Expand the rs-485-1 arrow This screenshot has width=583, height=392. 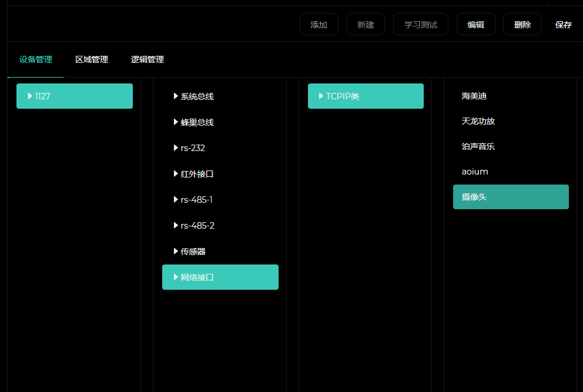tap(176, 200)
